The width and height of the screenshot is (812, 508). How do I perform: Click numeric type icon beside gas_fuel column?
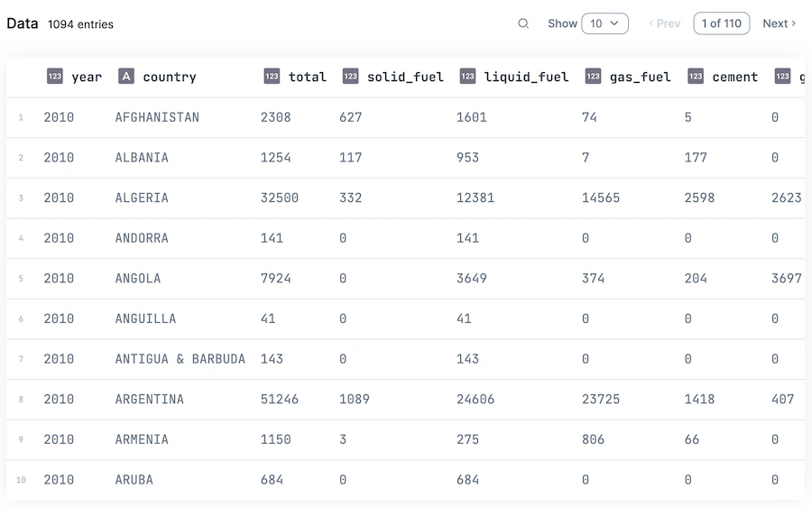(x=593, y=76)
